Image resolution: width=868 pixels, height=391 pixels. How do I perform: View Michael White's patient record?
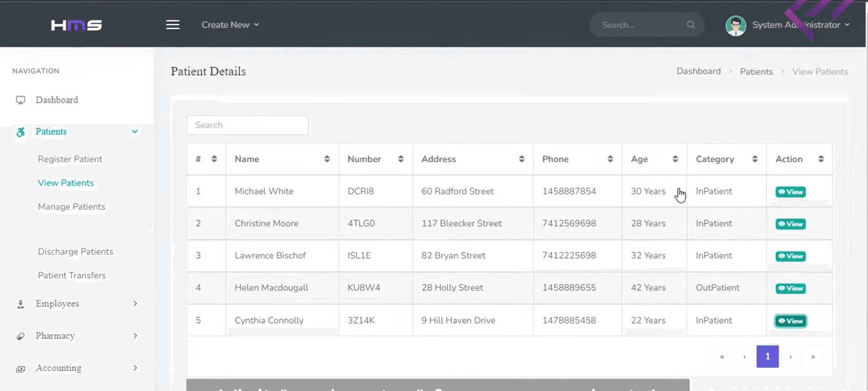click(790, 192)
